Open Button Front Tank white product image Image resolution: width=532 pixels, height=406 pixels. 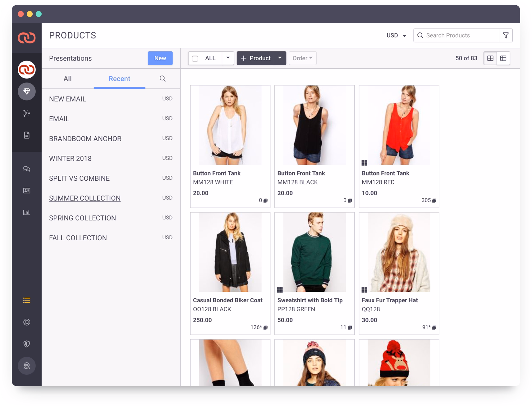tap(230, 125)
